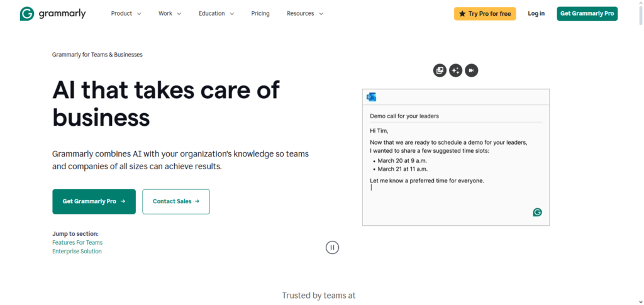Click the Grammarly G badge in email demo
644x305 pixels.
click(x=537, y=212)
